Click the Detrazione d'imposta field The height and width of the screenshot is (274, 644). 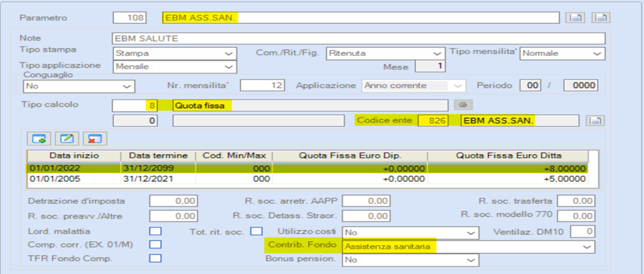click(174, 201)
